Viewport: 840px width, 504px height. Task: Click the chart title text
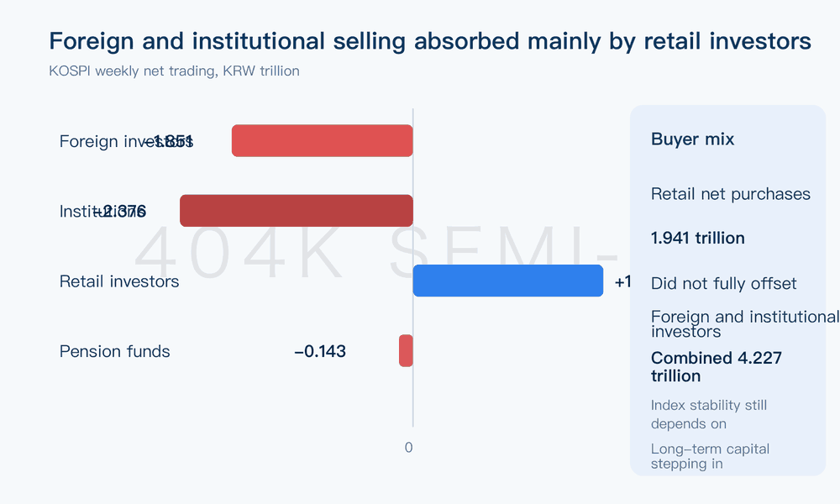click(x=430, y=41)
